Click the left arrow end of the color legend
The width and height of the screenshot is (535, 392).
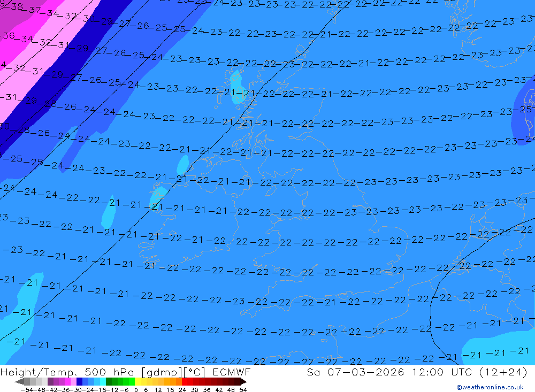tap(19, 381)
